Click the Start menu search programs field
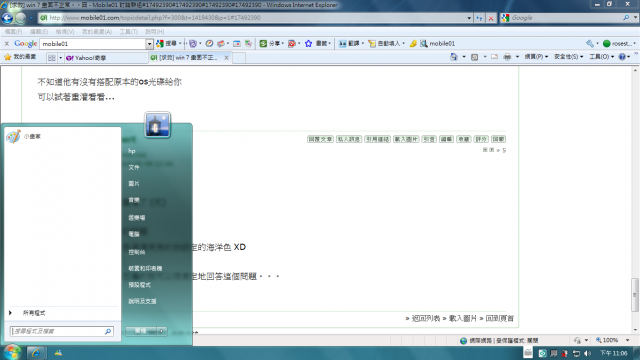640x360 pixels. click(x=61, y=331)
